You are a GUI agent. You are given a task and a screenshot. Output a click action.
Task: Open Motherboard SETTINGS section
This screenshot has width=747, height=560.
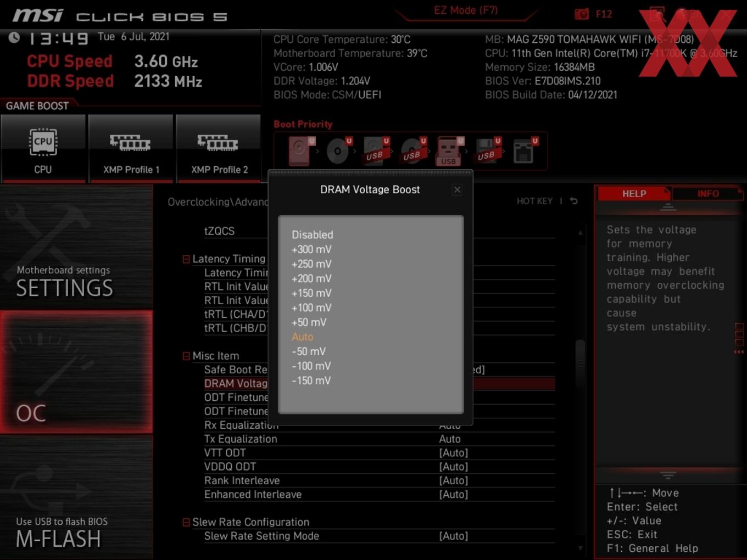tap(76, 247)
